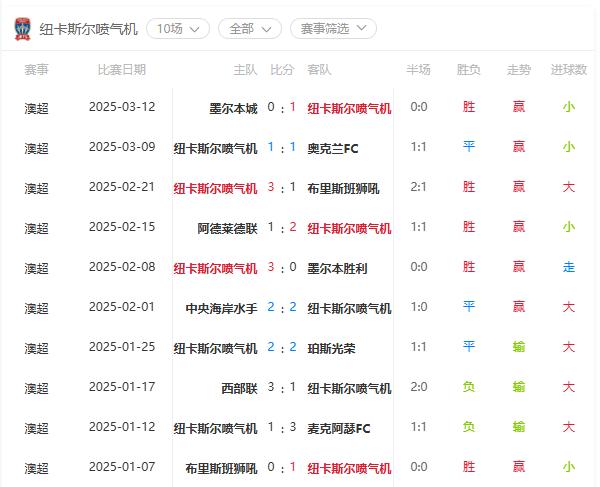Select the date 2025-01-17
Image resolution: width=600 pixels, height=487 pixels.
coord(122,387)
